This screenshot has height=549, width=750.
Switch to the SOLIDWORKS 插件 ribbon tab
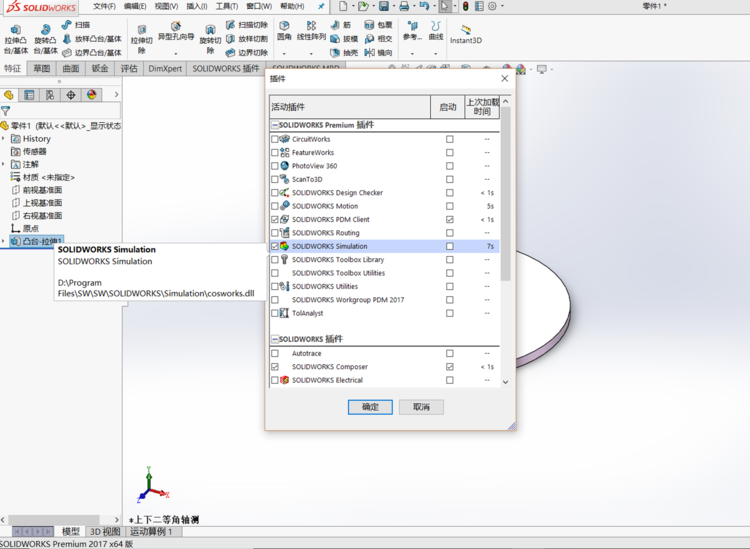coord(226,68)
